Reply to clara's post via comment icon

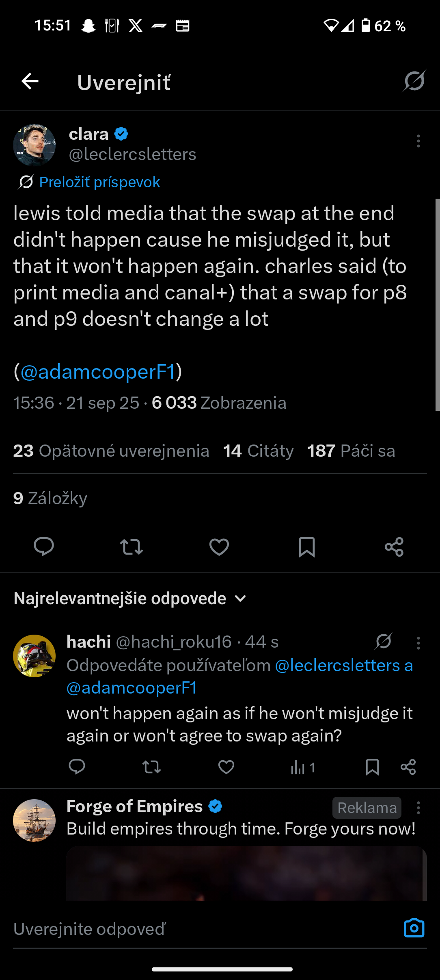44,546
